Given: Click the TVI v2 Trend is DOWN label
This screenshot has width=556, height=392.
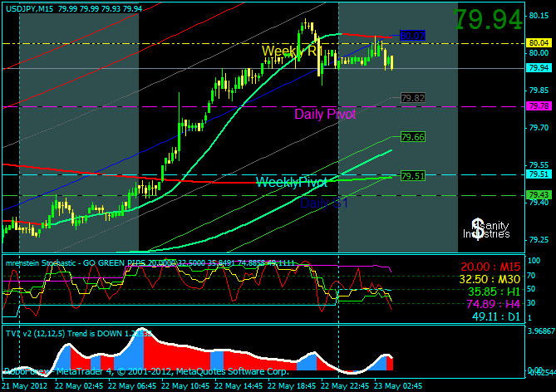Looking at the screenshot, I should click(79, 334).
